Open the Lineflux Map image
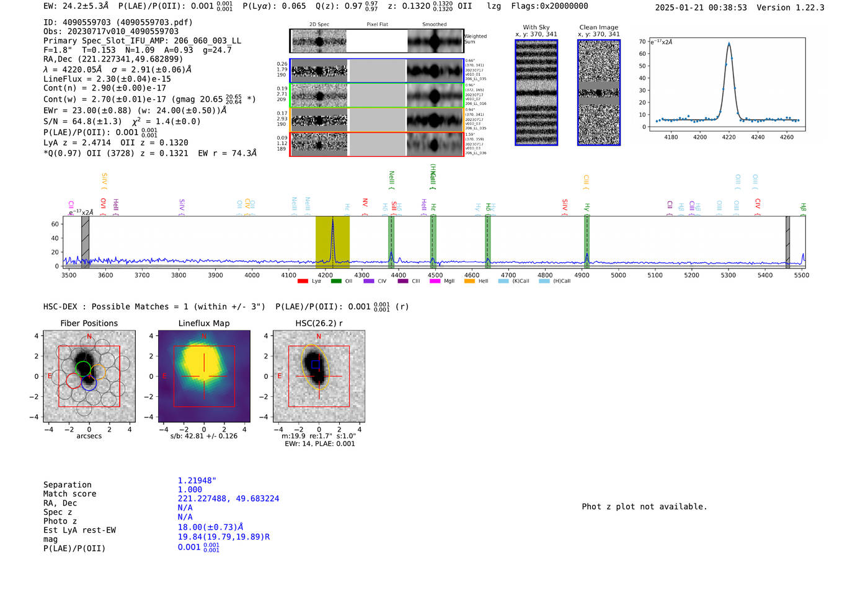Viewport: 868px width, 591px height. (204, 376)
